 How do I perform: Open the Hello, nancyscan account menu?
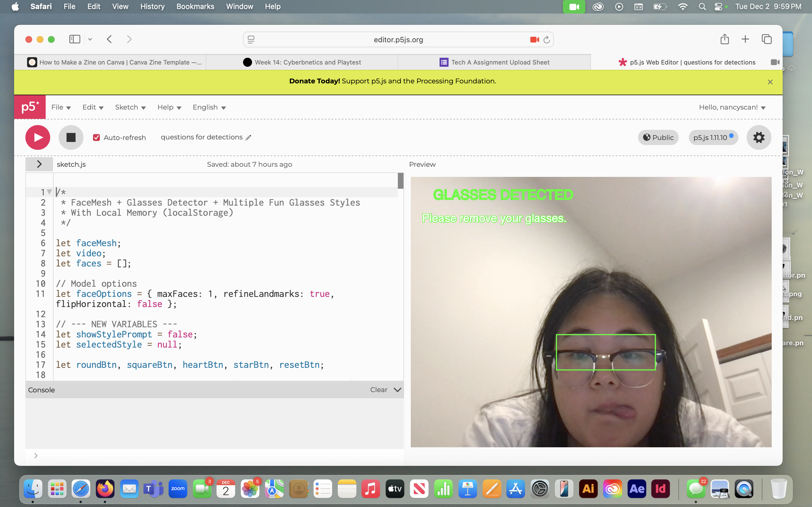click(x=732, y=107)
